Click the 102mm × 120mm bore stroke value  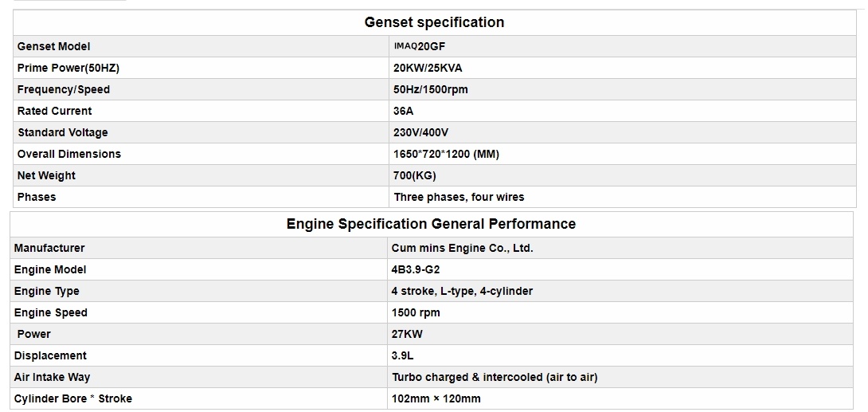tap(436, 398)
